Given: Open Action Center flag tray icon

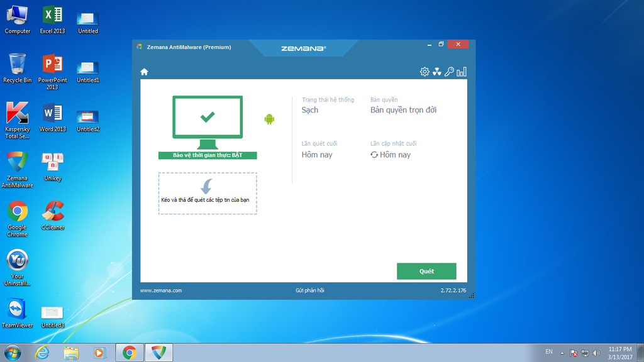Looking at the screenshot, I should click(x=574, y=353).
